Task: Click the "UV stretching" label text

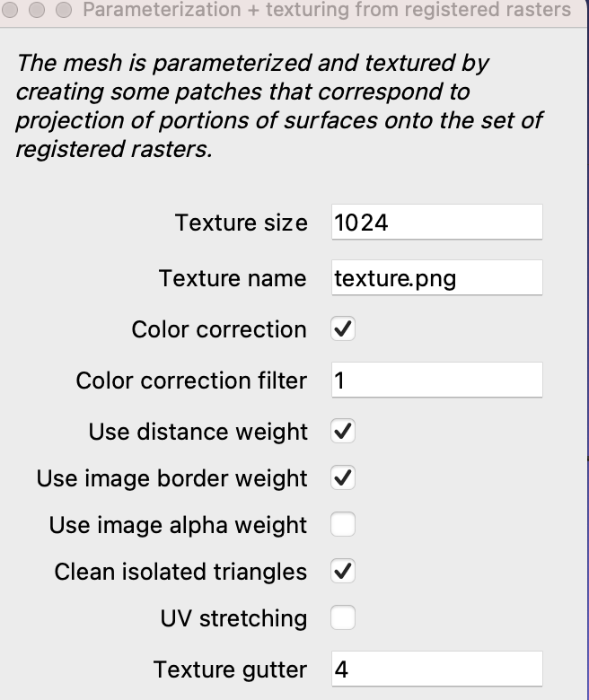Action: click(x=233, y=618)
